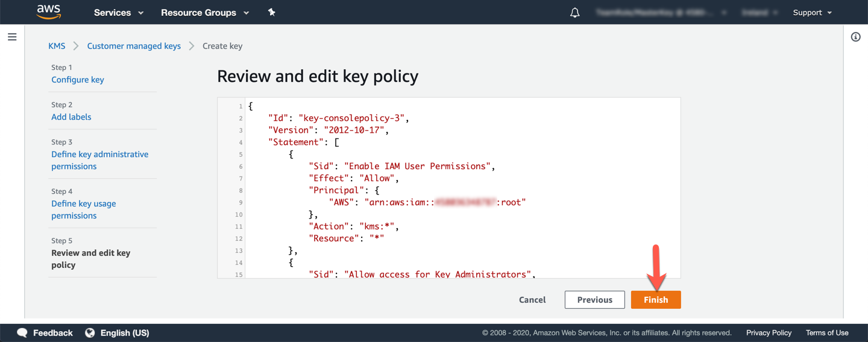The width and height of the screenshot is (868, 342).
Task: Click the Feedback speech bubble icon
Action: tap(22, 333)
